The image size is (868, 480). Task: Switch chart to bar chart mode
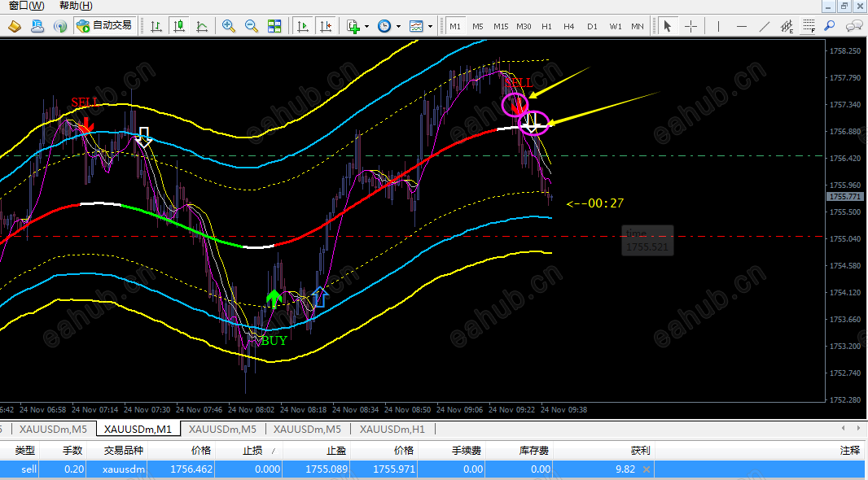[x=156, y=26]
